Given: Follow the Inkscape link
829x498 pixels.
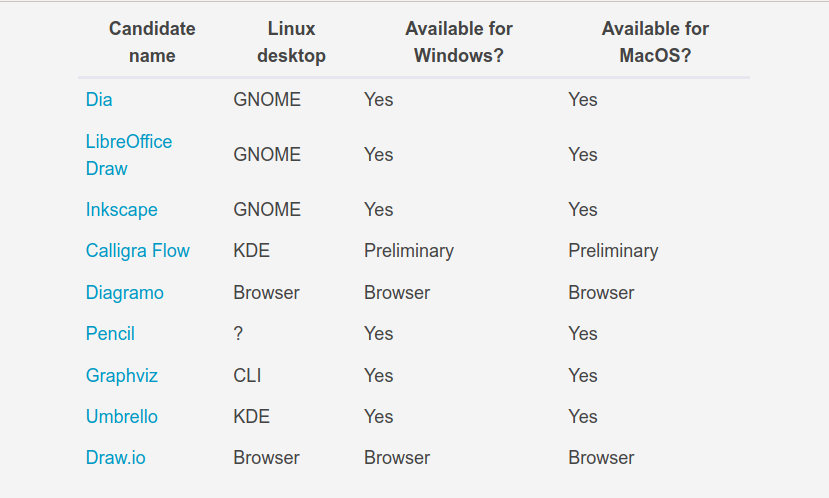Looking at the screenshot, I should (122, 209).
